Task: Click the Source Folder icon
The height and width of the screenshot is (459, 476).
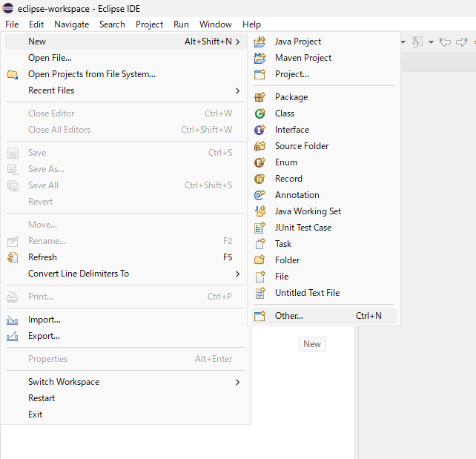Action: coord(260,146)
